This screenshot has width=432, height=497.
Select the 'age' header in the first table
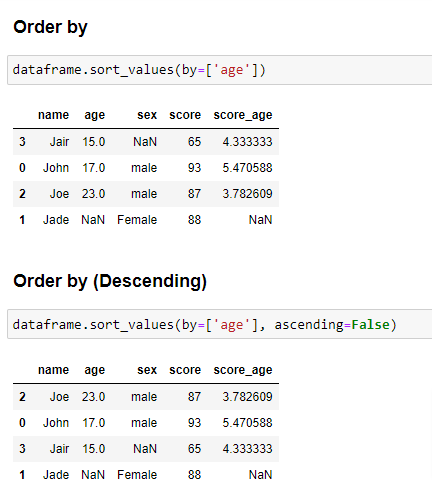coord(94,115)
